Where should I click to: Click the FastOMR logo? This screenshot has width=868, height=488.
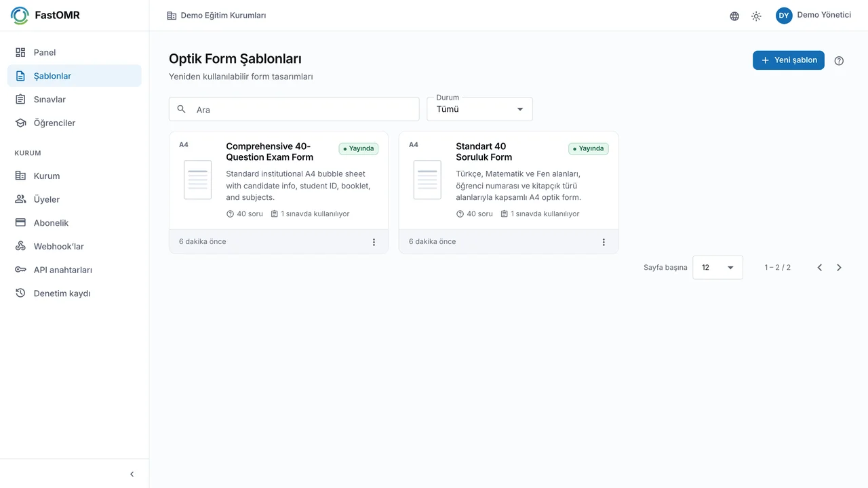pyautogui.click(x=45, y=16)
